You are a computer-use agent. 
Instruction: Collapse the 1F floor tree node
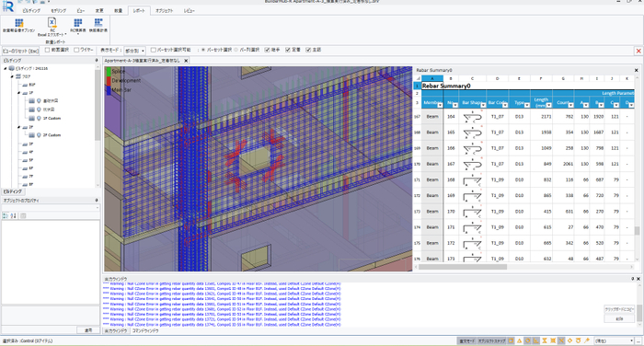pyautogui.click(x=18, y=93)
